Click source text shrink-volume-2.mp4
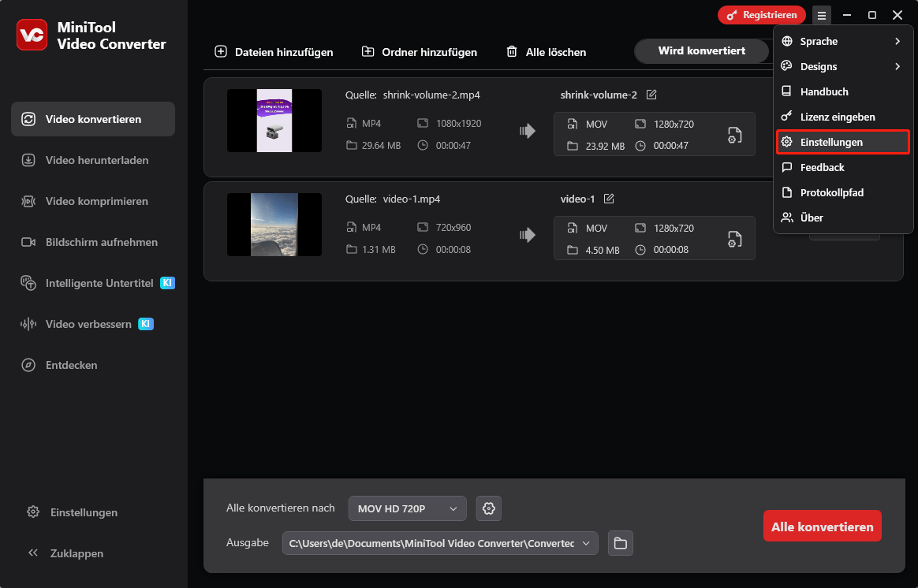This screenshot has height=588, width=918. point(431,95)
